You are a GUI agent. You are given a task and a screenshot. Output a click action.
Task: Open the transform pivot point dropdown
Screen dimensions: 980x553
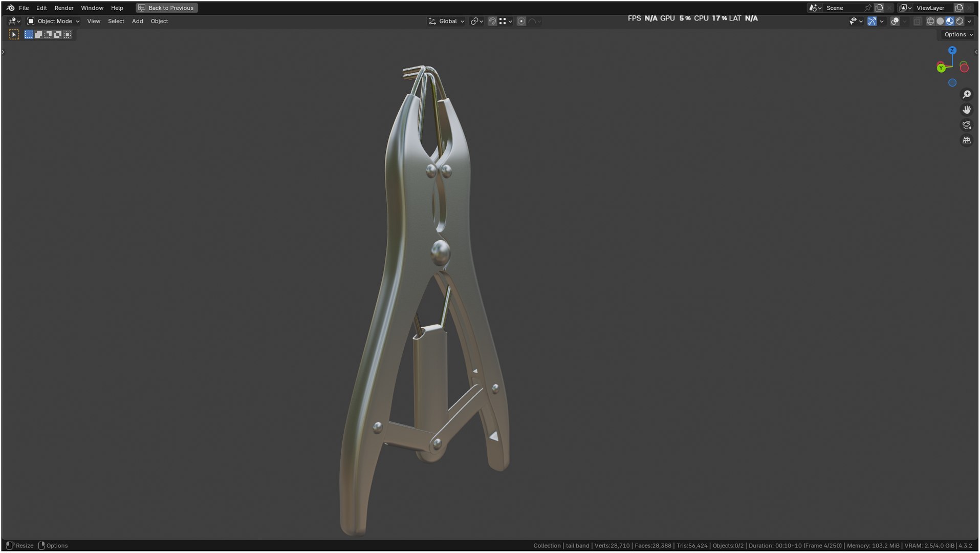(477, 21)
